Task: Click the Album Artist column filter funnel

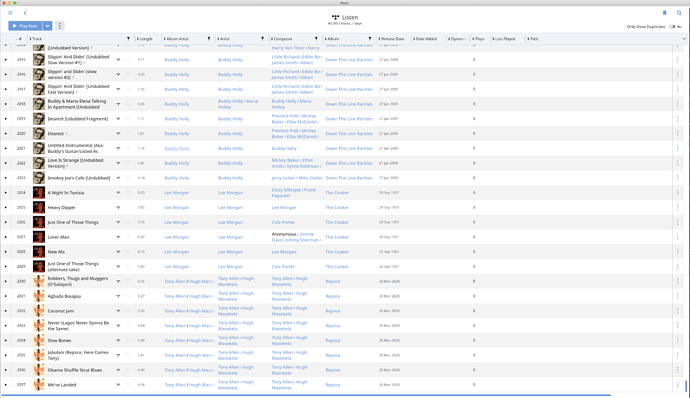Action: pyautogui.click(x=209, y=39)
